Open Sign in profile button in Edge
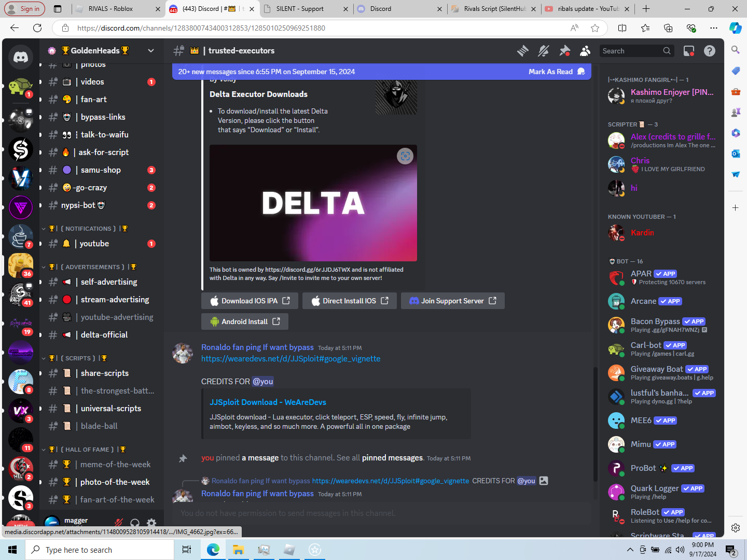The image size is (747, 560). click(24, 9)
